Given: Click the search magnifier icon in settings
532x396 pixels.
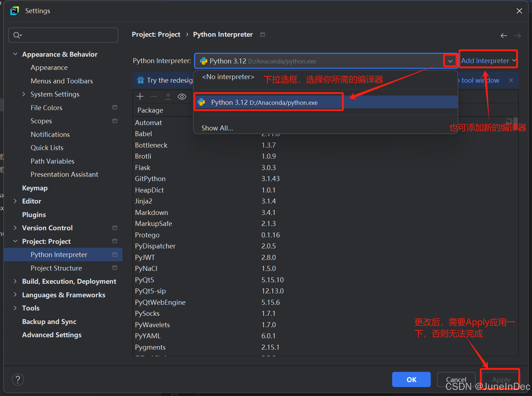Looking at the screenshot, I should [x=17, y=35].
